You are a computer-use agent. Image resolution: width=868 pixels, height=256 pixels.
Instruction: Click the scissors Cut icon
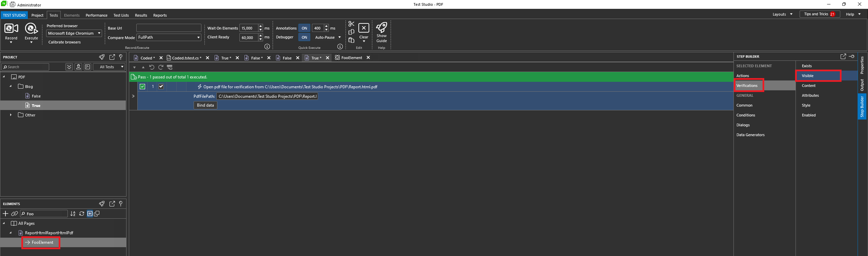(x=351, y=24)
